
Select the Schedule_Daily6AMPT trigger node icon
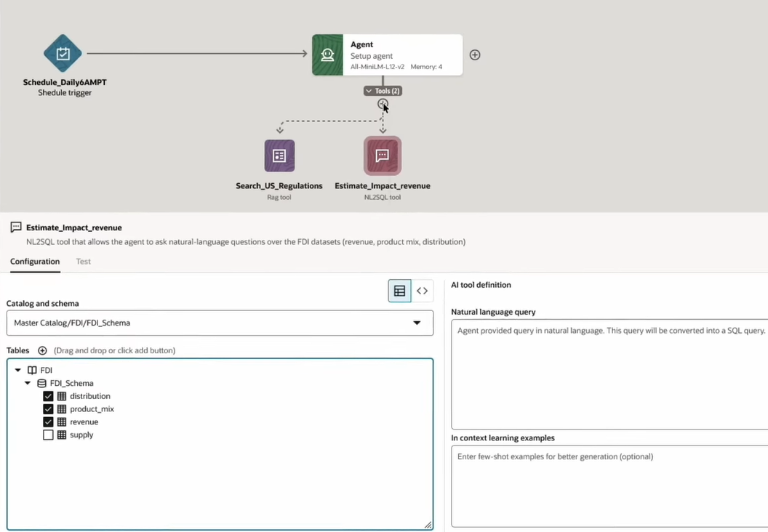coord(63,53)
